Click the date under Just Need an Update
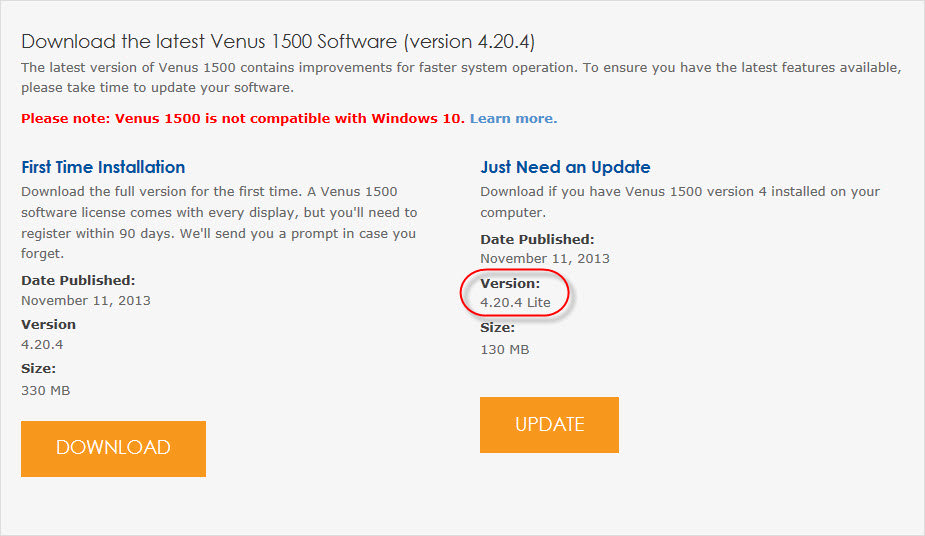 tap(545, 259)
